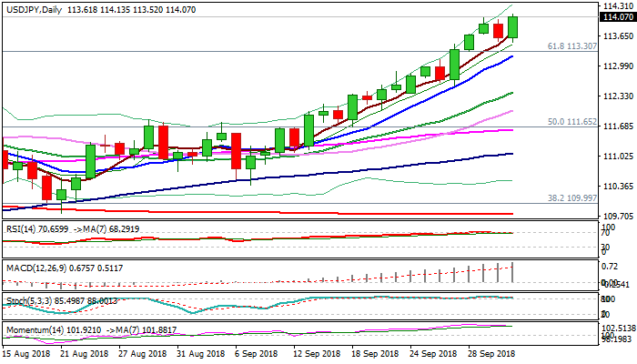637x364 pixels.
Task: Select the 112.330 price axis value
Action: pos(618,96)
